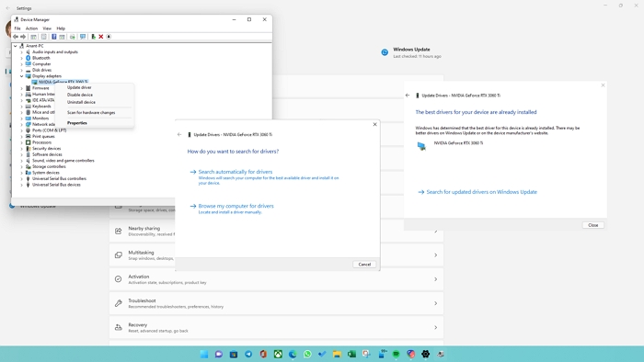
Task: Click the Windows Update refresh icon in Settings
Action: 385,52
